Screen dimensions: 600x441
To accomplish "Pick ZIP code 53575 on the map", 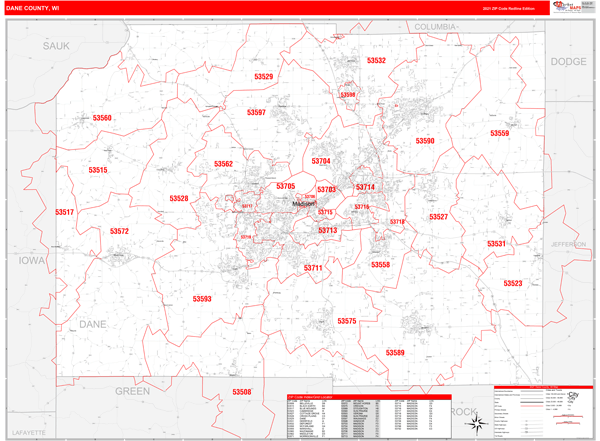I will 346,321.
